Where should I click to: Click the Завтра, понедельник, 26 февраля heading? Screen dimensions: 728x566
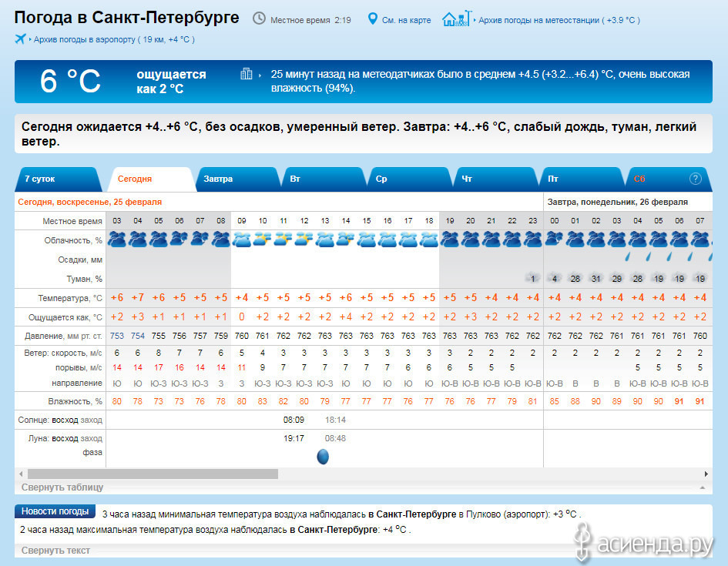(x=618, y=202)
